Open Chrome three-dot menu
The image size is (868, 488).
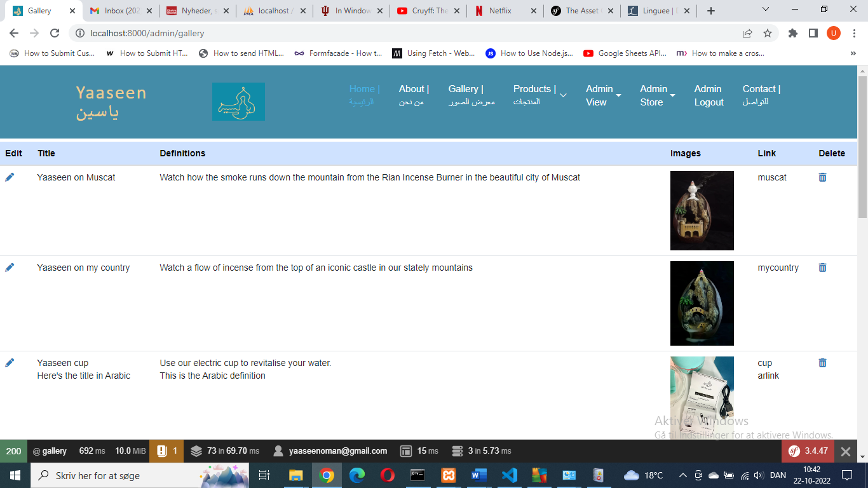coord(853,33)
